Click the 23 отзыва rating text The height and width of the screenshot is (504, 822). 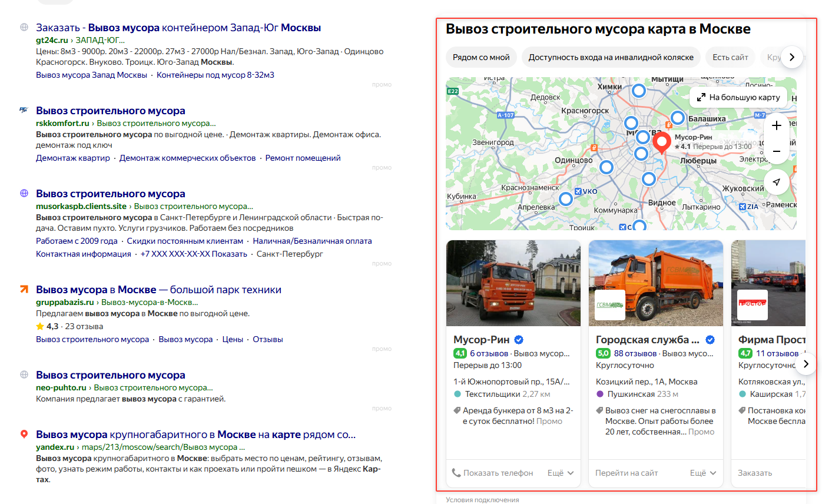(x=84, y=326)
